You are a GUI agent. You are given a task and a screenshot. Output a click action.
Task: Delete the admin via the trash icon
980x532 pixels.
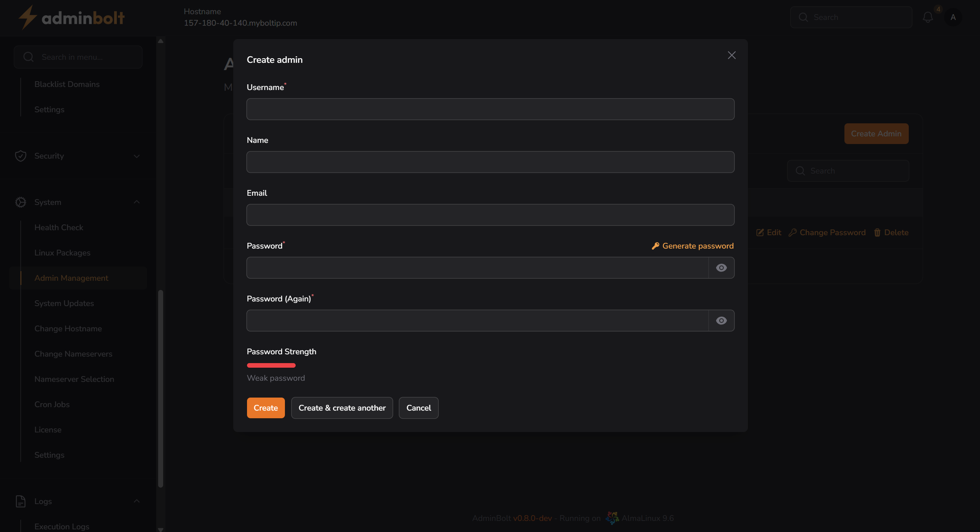pyautogui.click(x=877, y=232)
